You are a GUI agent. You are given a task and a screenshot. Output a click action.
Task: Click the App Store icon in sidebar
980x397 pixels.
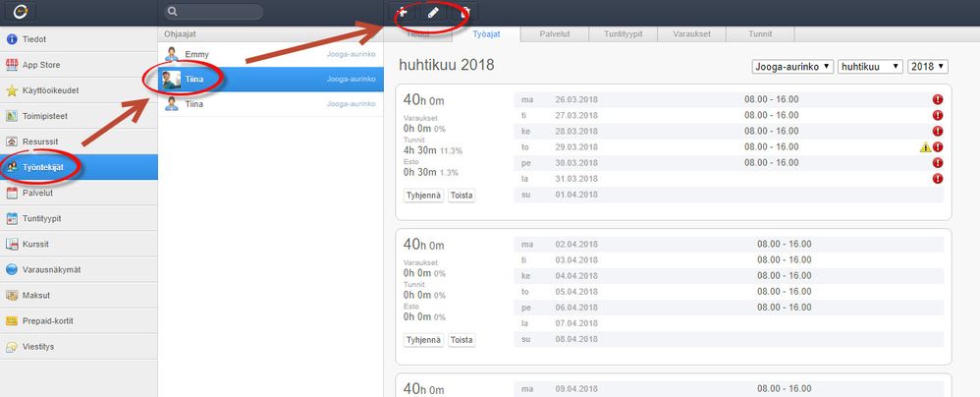click(x=11, y=65)
